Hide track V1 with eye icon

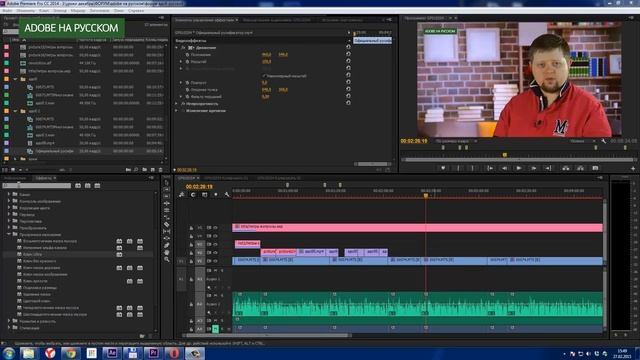216,261
